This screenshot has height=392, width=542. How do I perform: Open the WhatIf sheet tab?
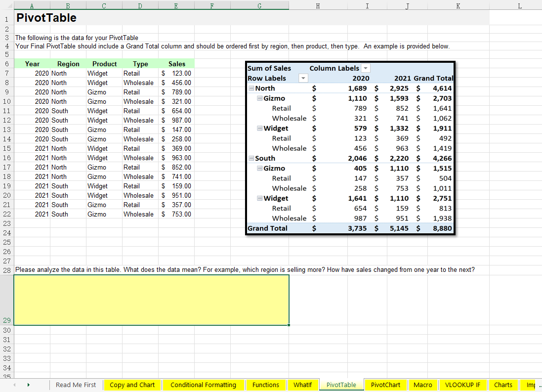(x=303, y=385)
